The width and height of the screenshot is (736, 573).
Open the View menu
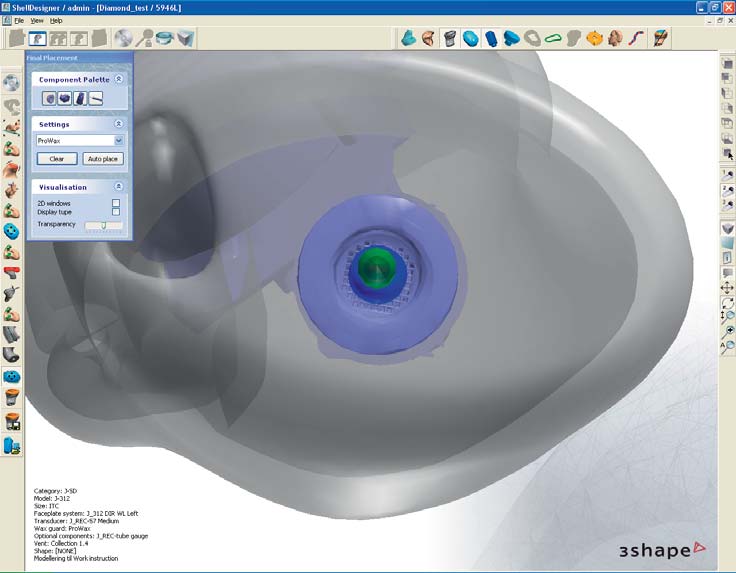37,20
